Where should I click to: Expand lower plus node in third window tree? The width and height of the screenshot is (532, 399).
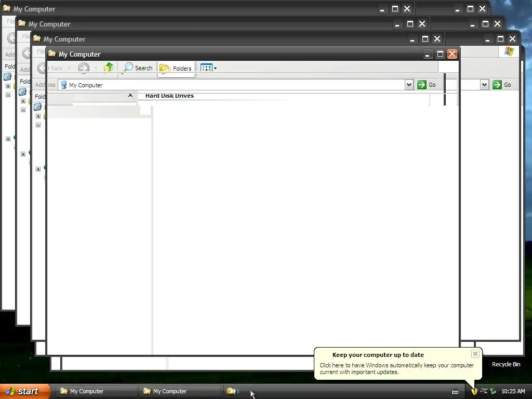(x=38, y=169)
